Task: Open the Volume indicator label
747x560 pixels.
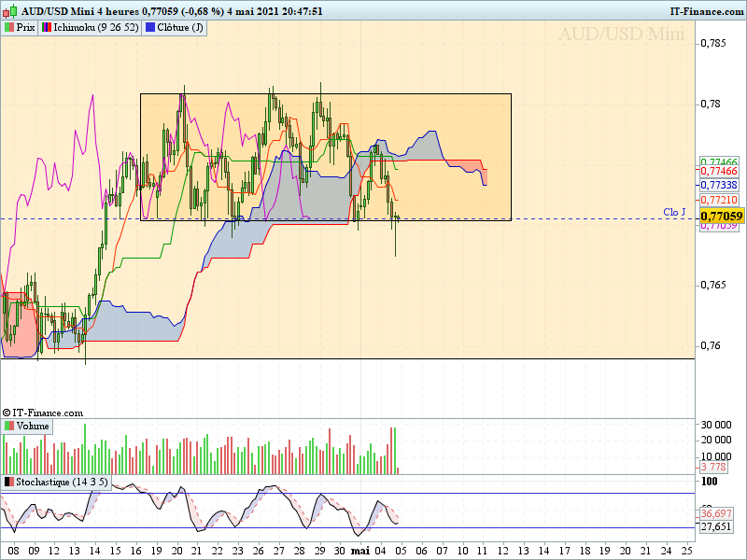Action: [x=33, y=426]
